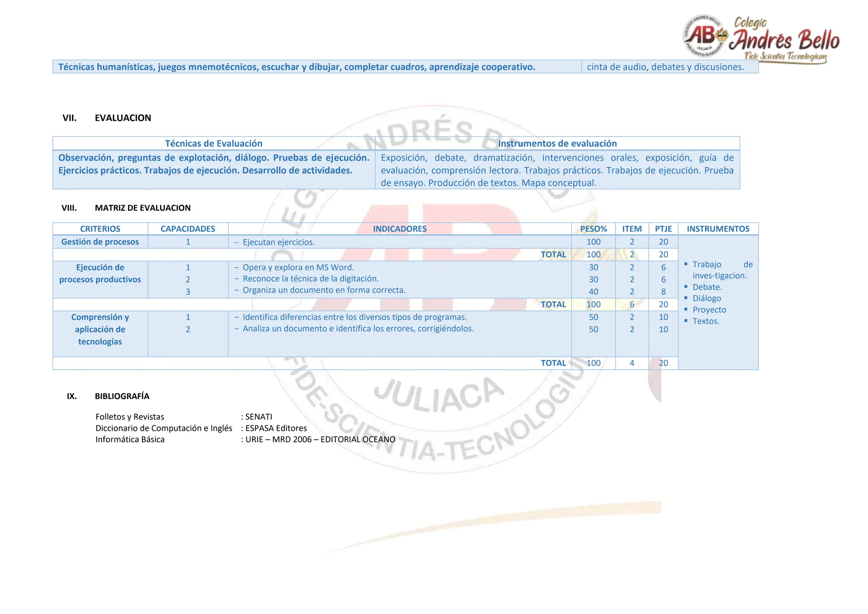Screen dimensions: 868x614
Task: Select the 'Gestión de procesos' criterion cell
Action: pyautogui.click(x=100, y=242)
